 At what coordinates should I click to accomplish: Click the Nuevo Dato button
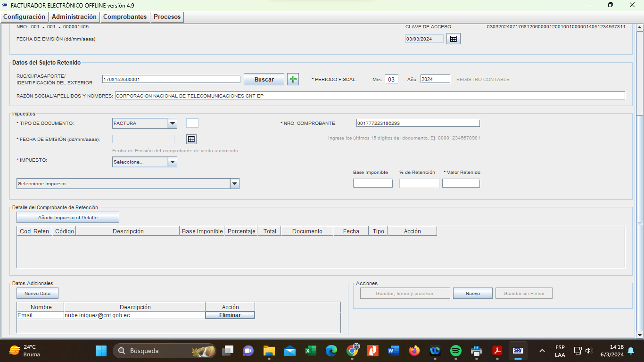click(x=37, y=293)
